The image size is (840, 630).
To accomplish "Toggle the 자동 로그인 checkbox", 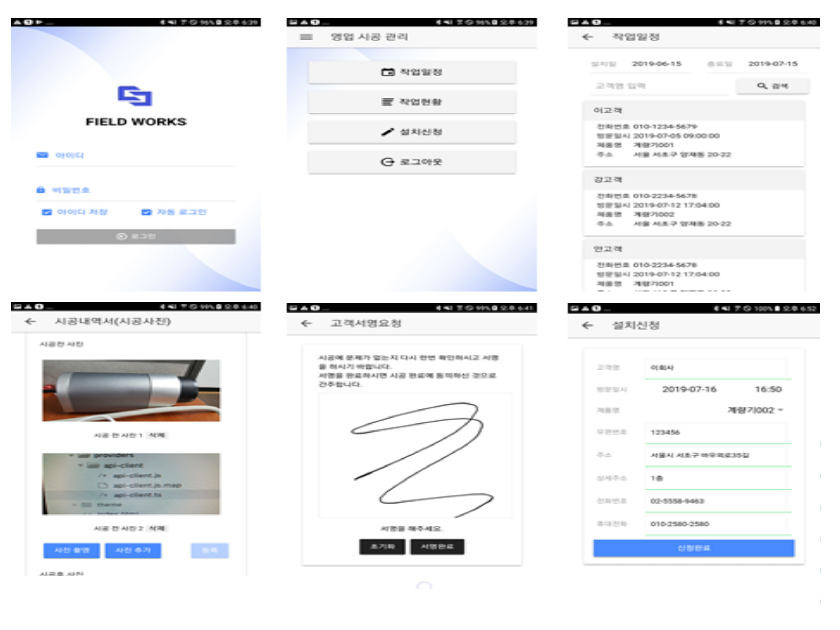I will tap(146, 212).
